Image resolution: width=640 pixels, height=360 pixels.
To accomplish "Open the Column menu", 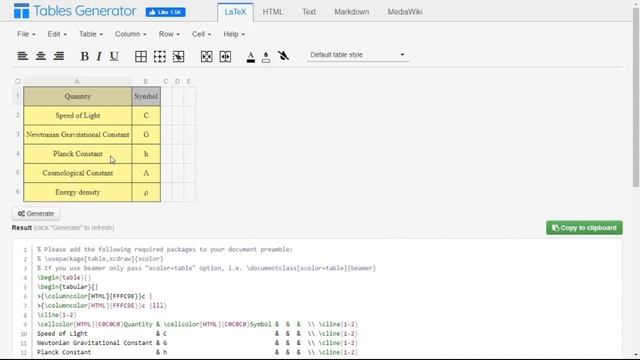I will pyautogui.click(x=131, y=34).
